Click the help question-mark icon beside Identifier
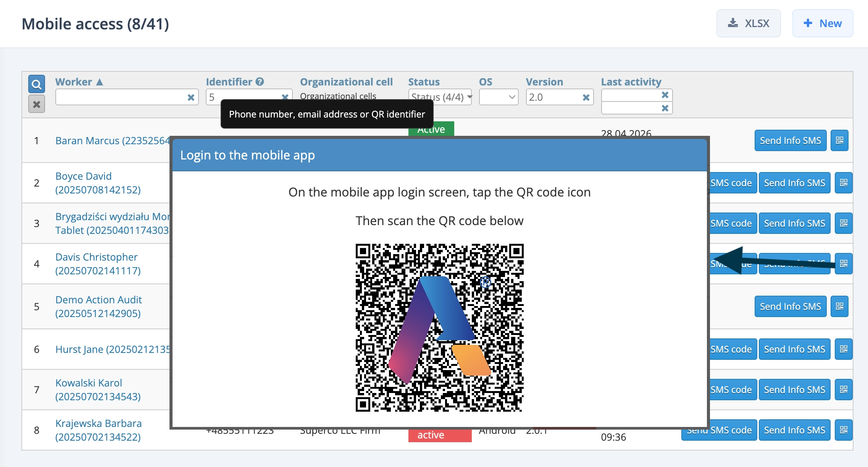Screen dimensions: 868x467 click(260, 81)
